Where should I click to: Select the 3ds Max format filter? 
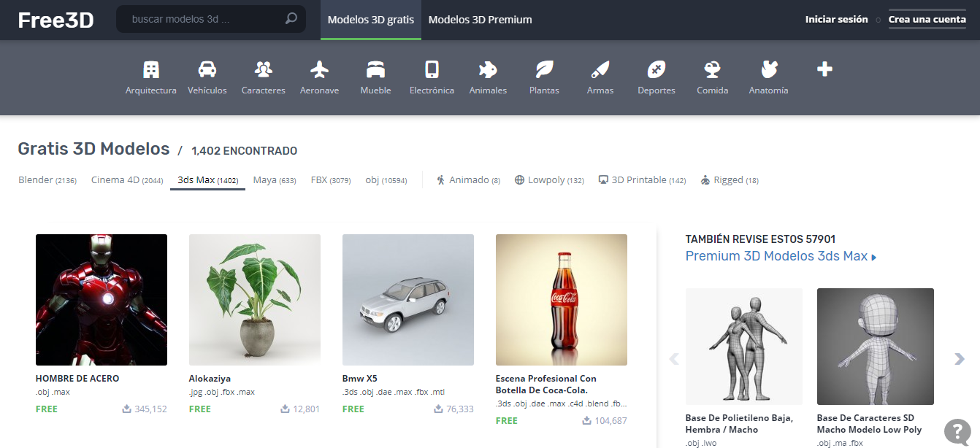click(x=208, y=180)
